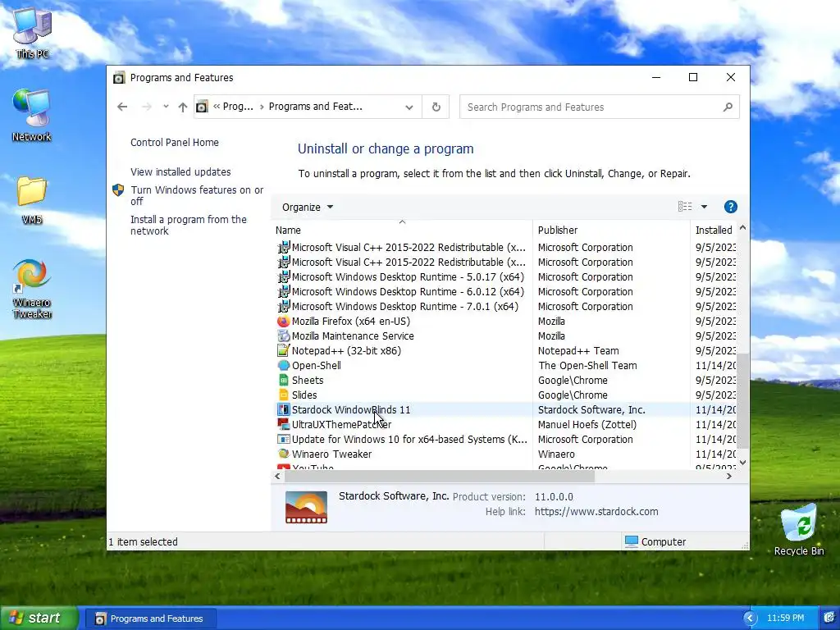
Task: Click the horizontal scroll left arrow
Action: [x=277, y=477]
